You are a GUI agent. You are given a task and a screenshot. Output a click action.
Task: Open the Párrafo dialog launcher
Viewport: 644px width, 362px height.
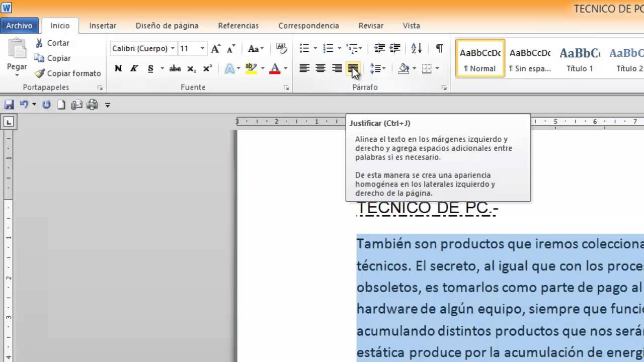[x=444, y=88]
